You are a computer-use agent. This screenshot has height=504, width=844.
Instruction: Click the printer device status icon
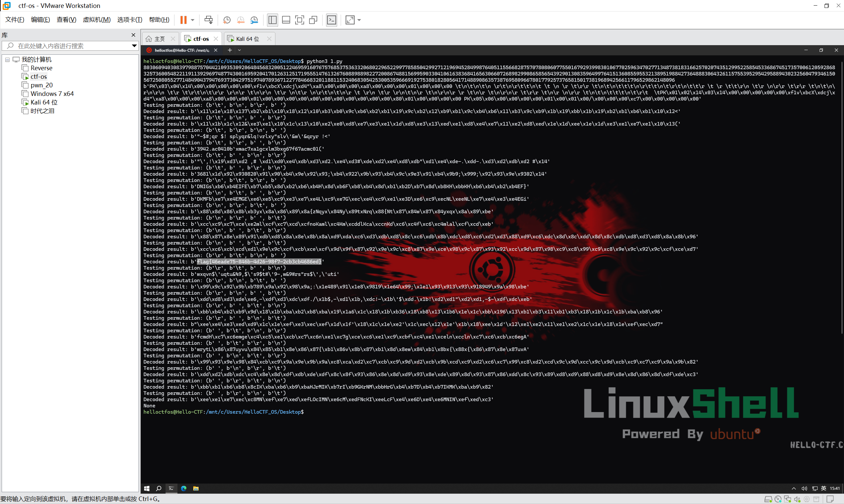(x=816, y=499)
